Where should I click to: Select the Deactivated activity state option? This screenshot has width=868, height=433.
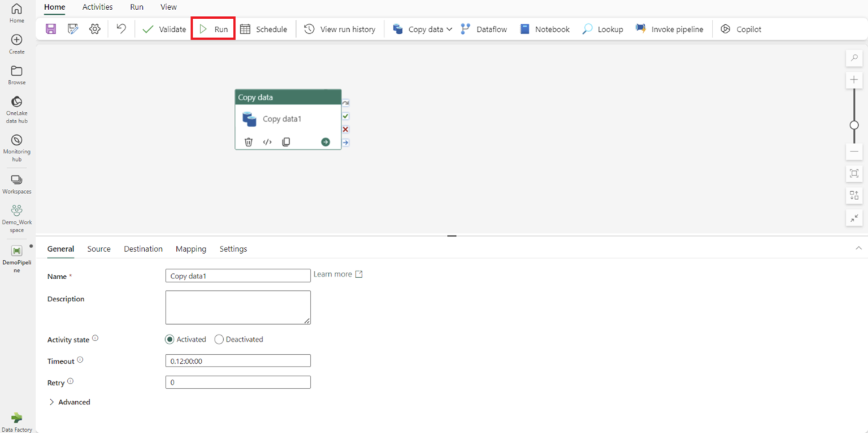click(219, 339)
